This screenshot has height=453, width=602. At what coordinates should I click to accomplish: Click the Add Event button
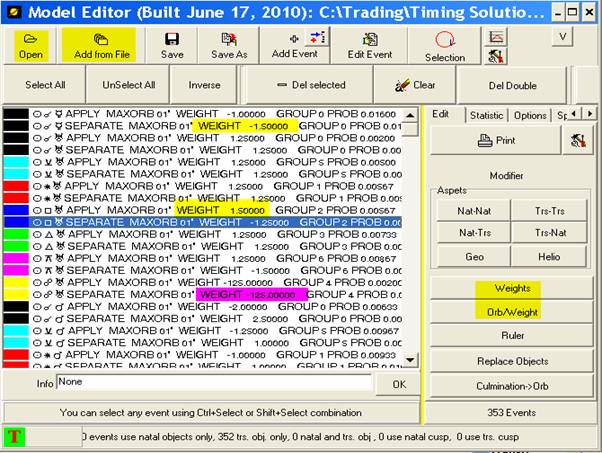tap(294, 46)
